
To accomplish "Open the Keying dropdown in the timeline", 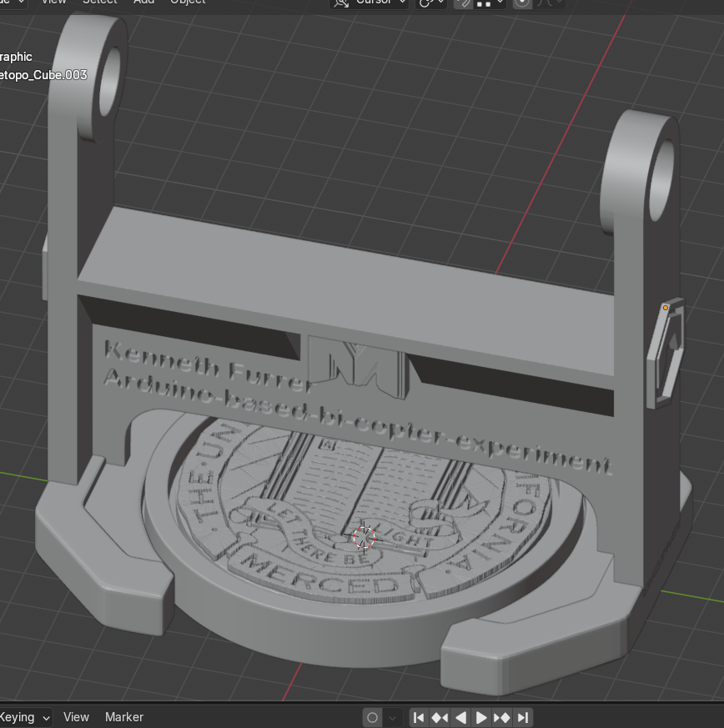I will [24, 717].
